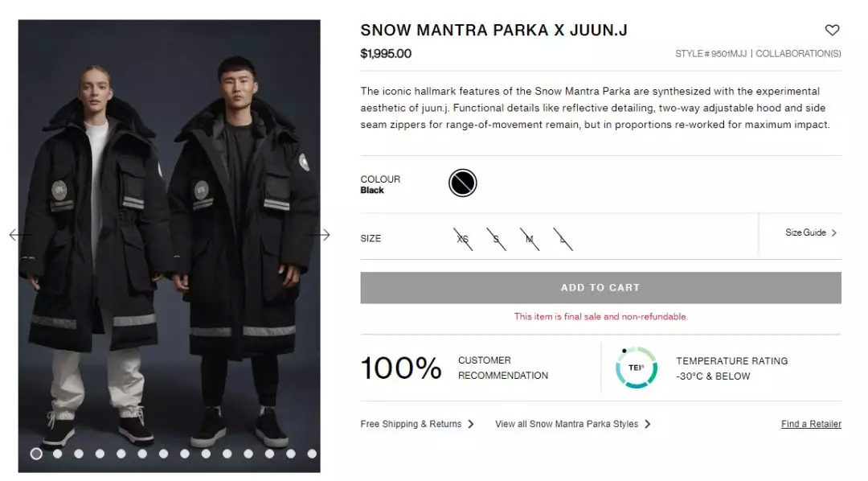Click chevron beside Free Shipping & Returns

[x=471, y=424]
